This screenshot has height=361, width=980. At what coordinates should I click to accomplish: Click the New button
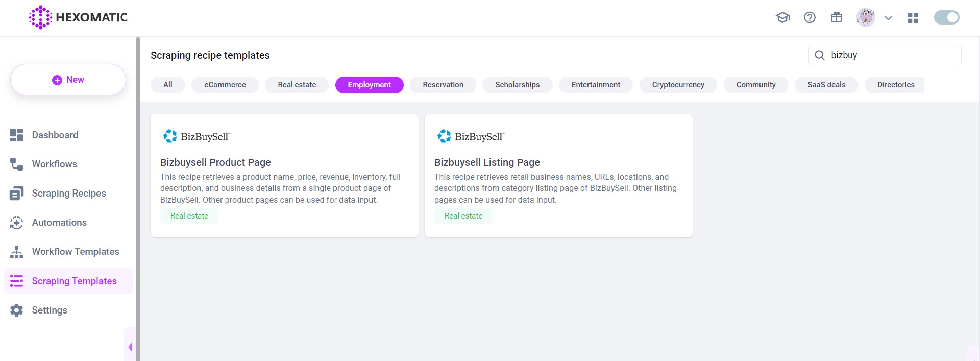pos(68,80)
